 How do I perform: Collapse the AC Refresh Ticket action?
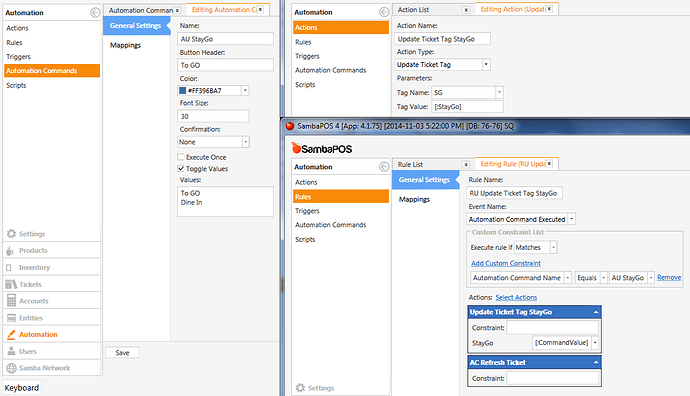click(596, 363)
